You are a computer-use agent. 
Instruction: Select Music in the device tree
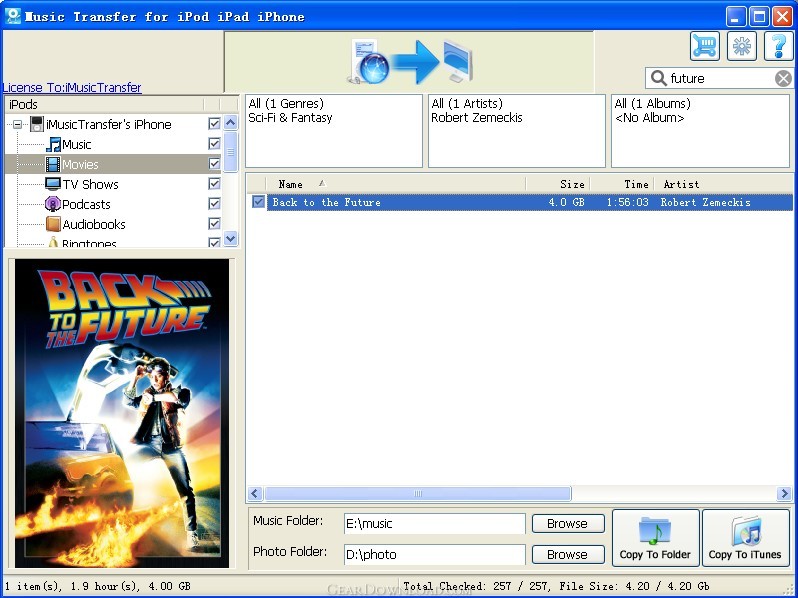tap(76, 145)
